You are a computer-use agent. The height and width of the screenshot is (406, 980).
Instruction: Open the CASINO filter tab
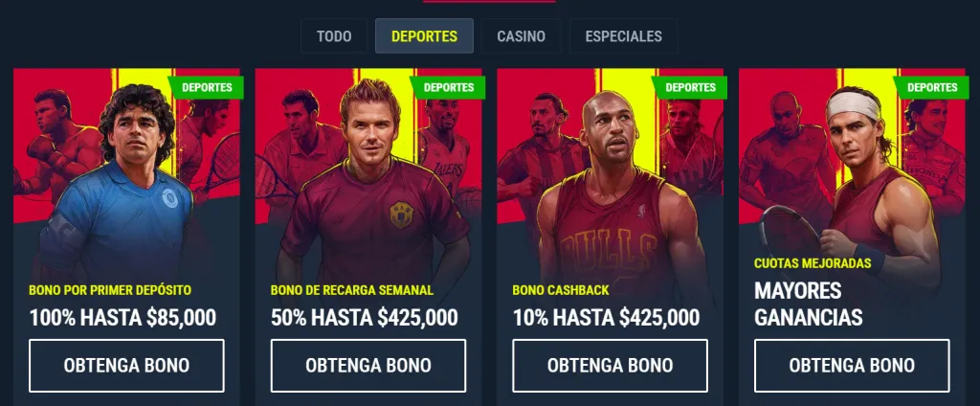pos(522,36)
